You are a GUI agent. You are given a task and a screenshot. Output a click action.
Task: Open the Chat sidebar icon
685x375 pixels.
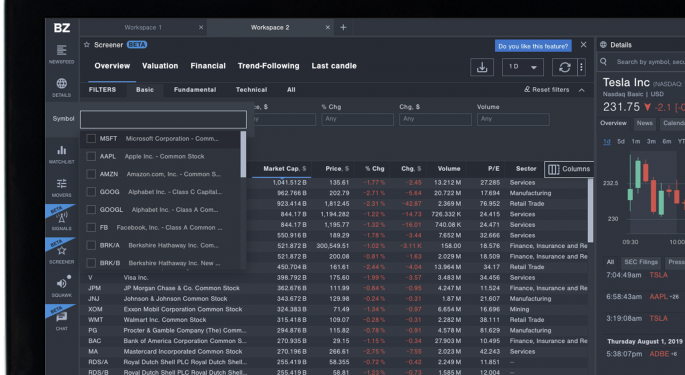pyautogui.click(x=62, y=320)
